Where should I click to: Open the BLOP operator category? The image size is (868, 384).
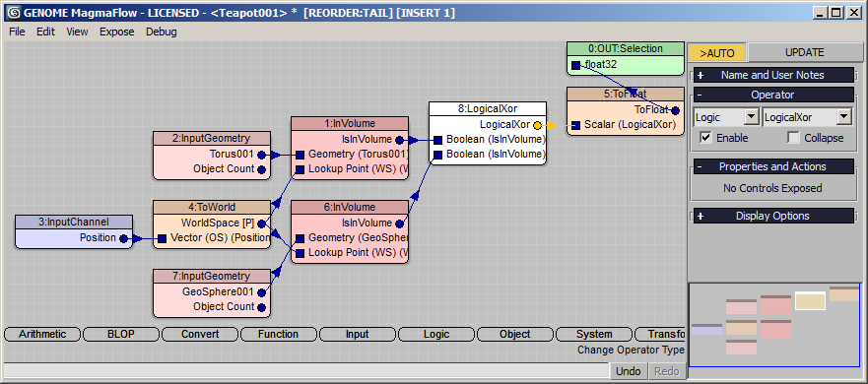(120, 334)
